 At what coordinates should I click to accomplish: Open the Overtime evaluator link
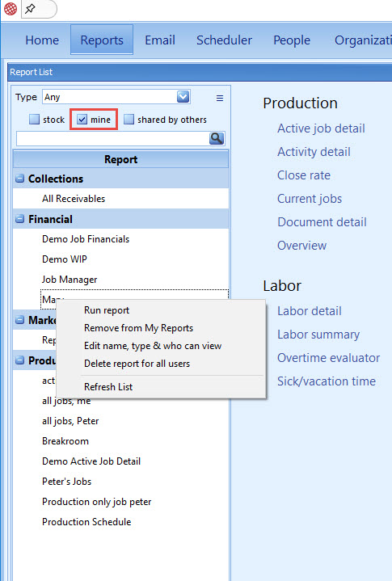[x=329, y=357]
